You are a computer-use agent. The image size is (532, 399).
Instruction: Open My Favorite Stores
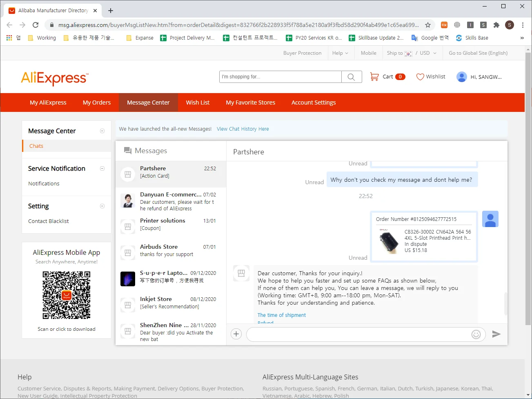click(x=251, y=103)
